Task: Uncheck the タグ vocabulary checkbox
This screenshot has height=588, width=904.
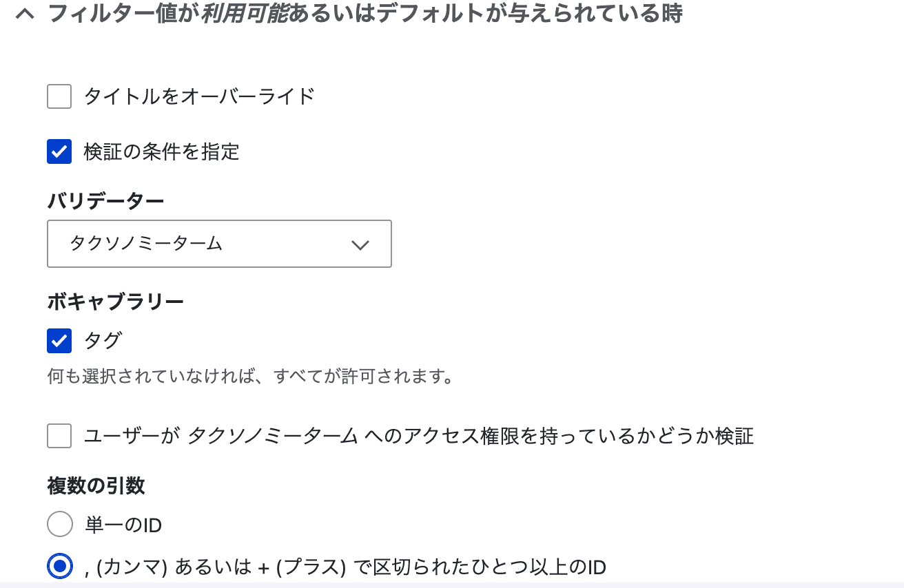Action: click(59, 340)
